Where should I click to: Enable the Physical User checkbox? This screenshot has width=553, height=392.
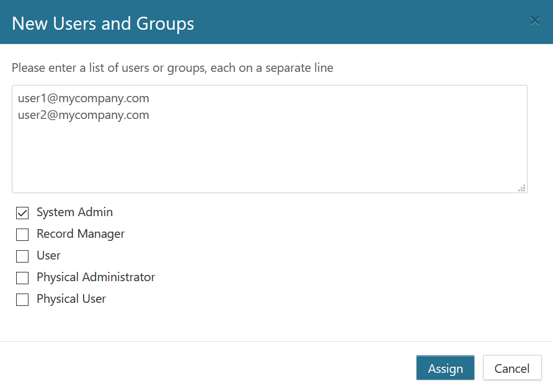point(22,300)
